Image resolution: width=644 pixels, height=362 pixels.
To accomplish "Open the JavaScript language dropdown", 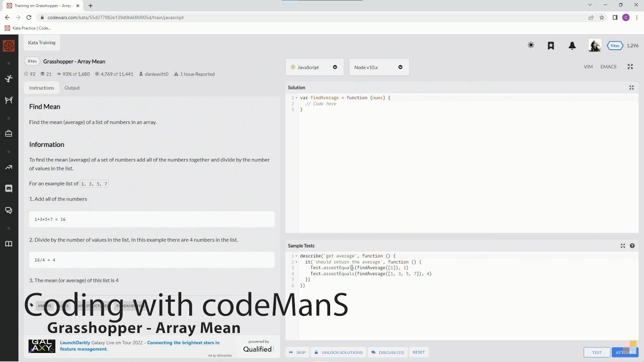I will pyautogui.click(x=314, y=67).
